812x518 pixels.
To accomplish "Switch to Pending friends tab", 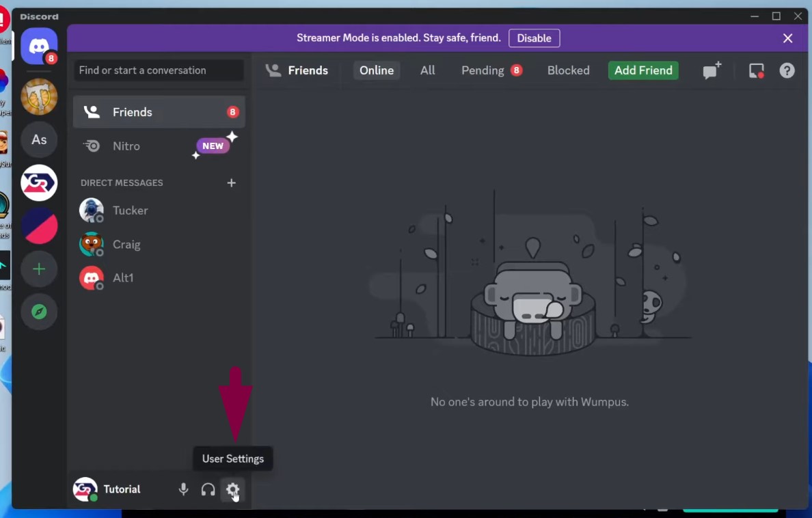I will tap(491, 70).
